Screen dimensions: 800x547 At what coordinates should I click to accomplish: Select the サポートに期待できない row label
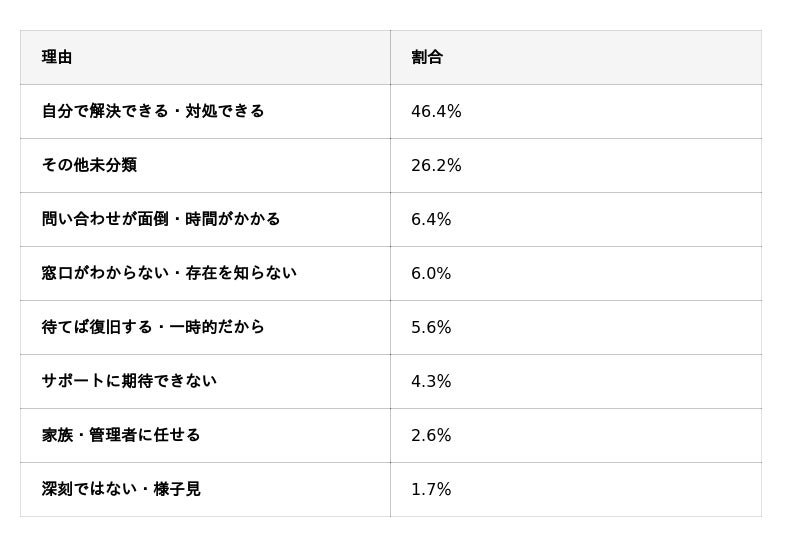click(128, 382)
